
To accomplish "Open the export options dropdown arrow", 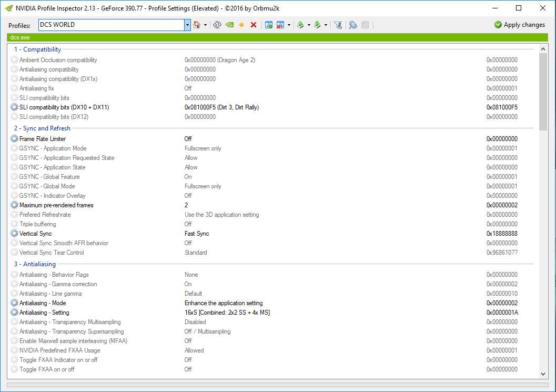I will (309, 25).
